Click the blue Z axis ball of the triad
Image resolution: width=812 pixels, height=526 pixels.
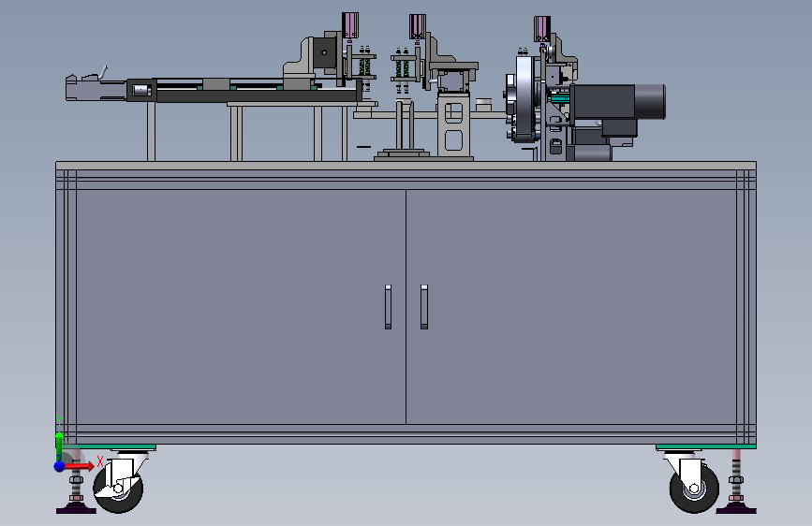60,466
